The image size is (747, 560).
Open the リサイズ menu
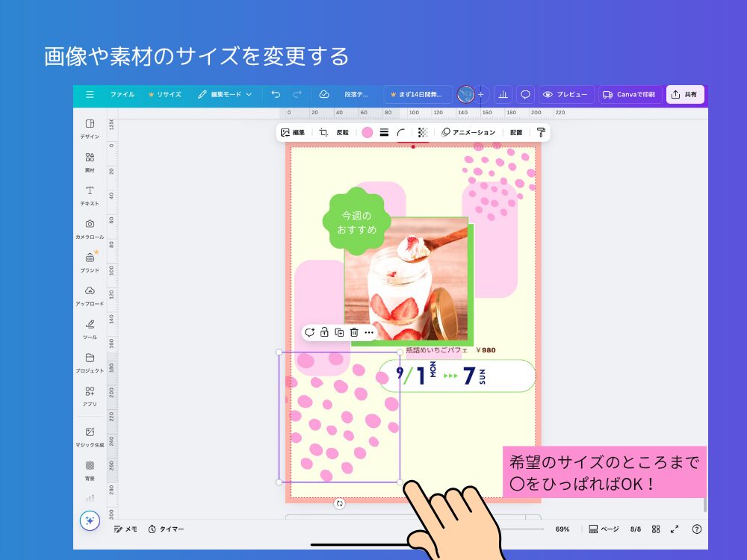[165, 95]
